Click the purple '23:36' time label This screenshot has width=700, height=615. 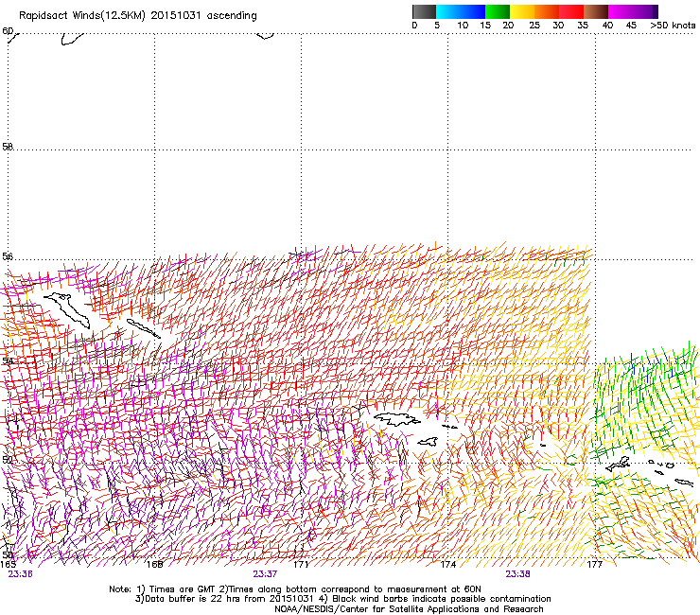pyautogui.click(x=20, y=574)
